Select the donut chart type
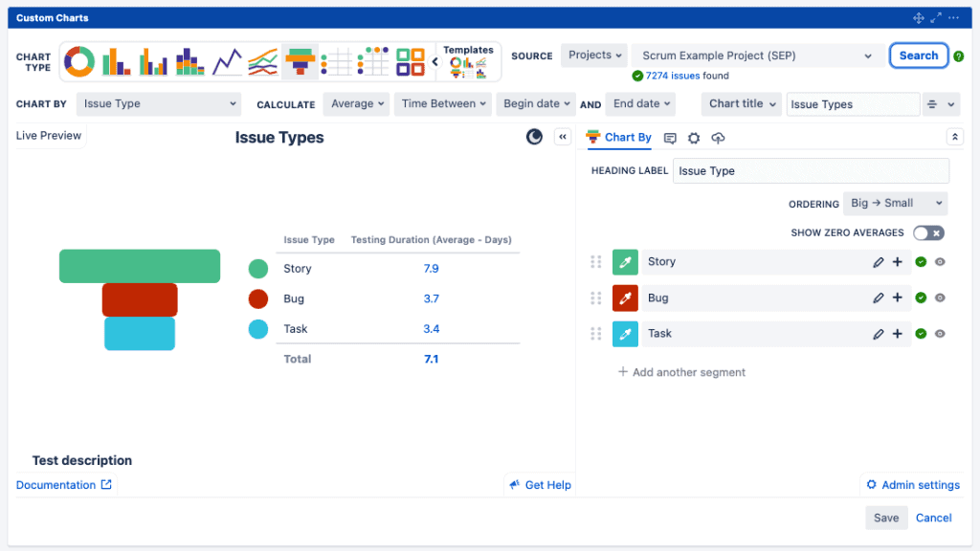Screen dimensions: 980x551 pyautogui.click(x=79, y=62)
